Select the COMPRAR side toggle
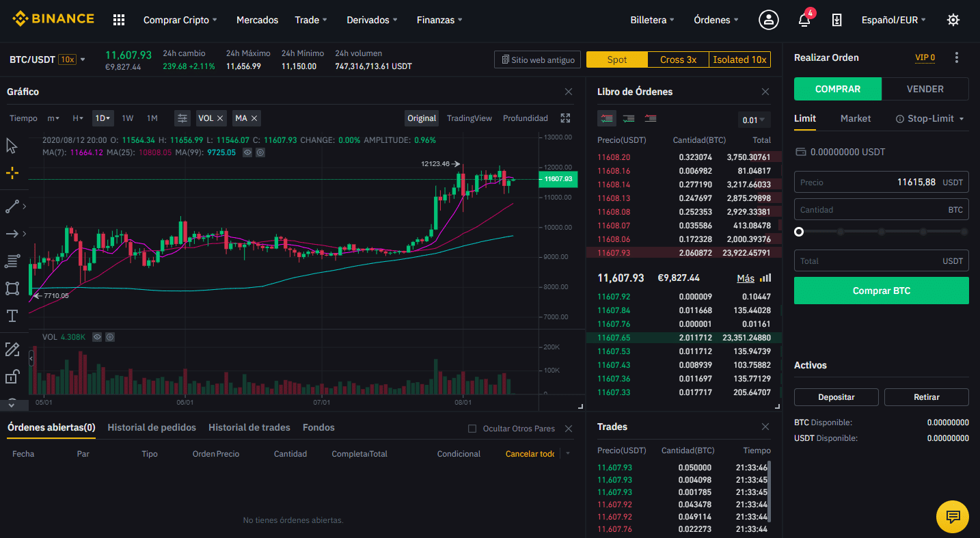980x538 pixels. [838, 89]
